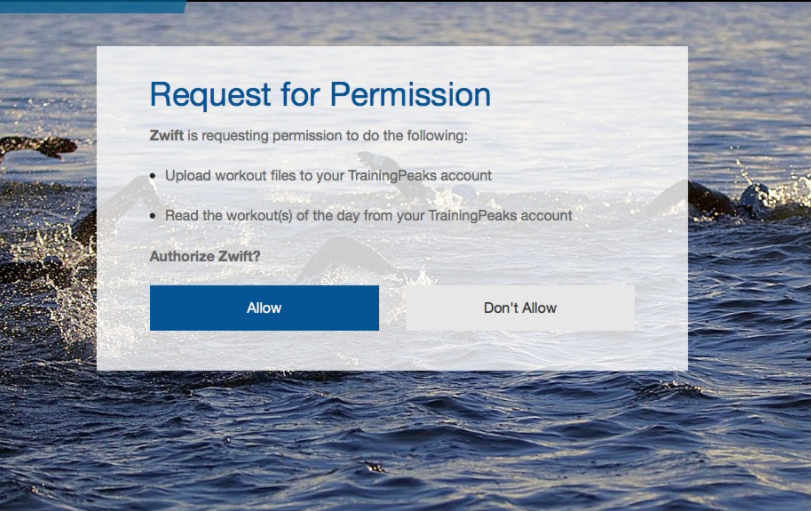Click the blue bar at top-left corner
This screenshot has width=811, height=511.
pyautogui.click(x=92, y=6)
